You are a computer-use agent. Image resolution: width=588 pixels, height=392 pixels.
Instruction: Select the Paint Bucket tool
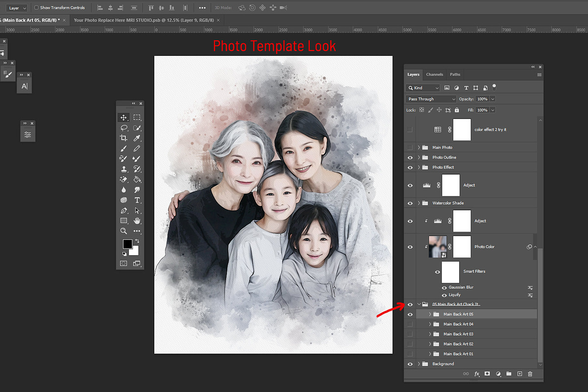click(137, 179)
